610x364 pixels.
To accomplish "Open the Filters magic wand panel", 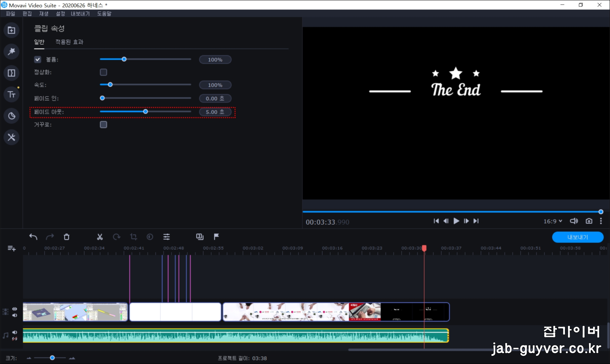I will 12,52.
